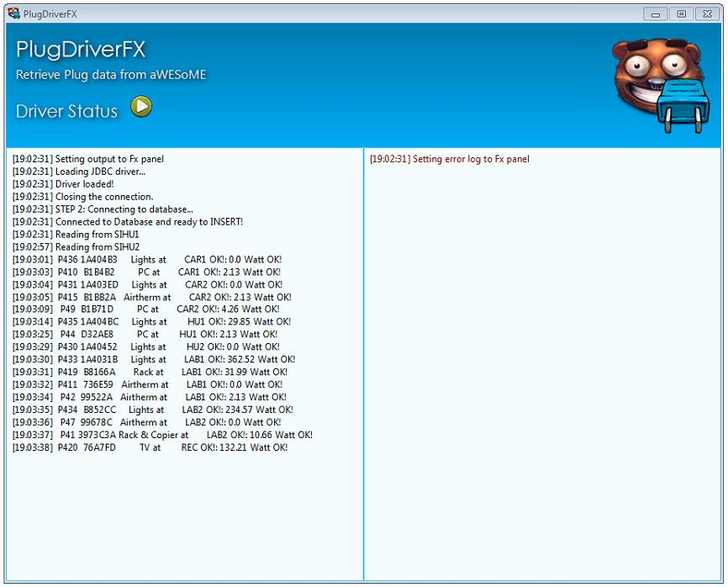Screen dimensions: 728x587
Task: Click the PlugDriverFX app icon in title bar
Action: pyautogui.click(x=14, y=13)
